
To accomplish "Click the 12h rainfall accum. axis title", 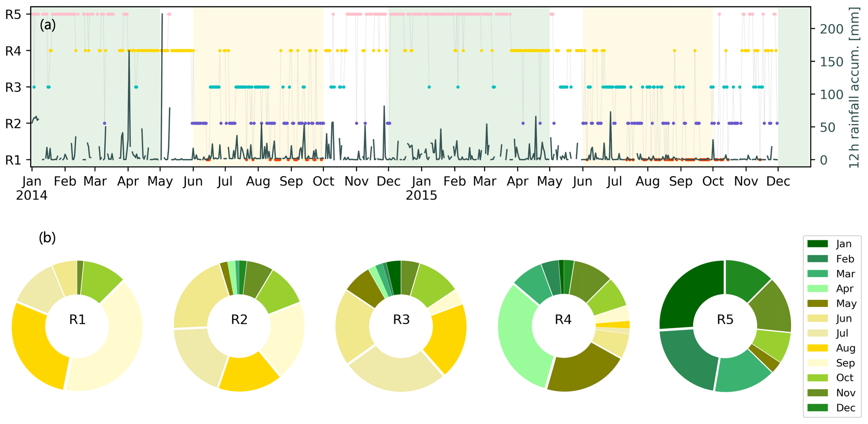I will click(854, 87).
